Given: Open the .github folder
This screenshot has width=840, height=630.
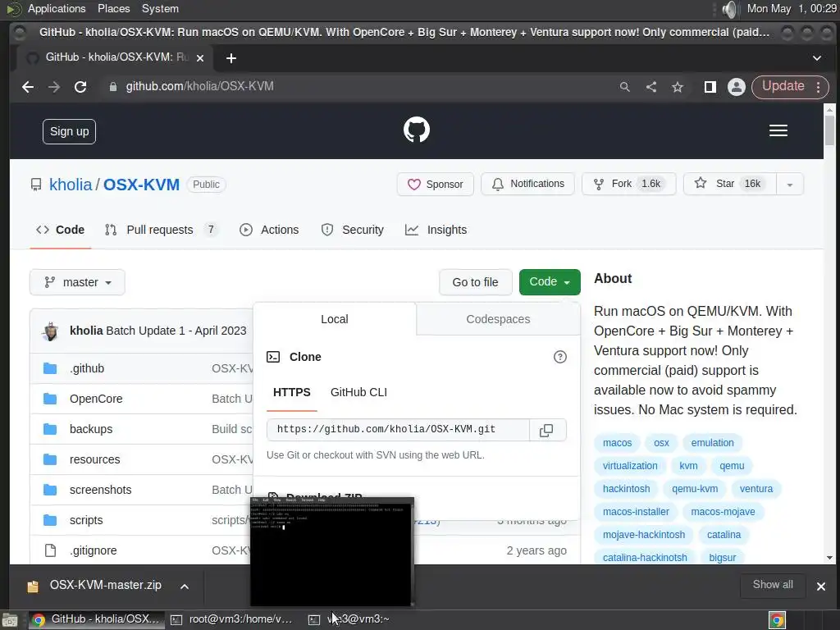Looking at the screenshot, I should tap(87, 368).
